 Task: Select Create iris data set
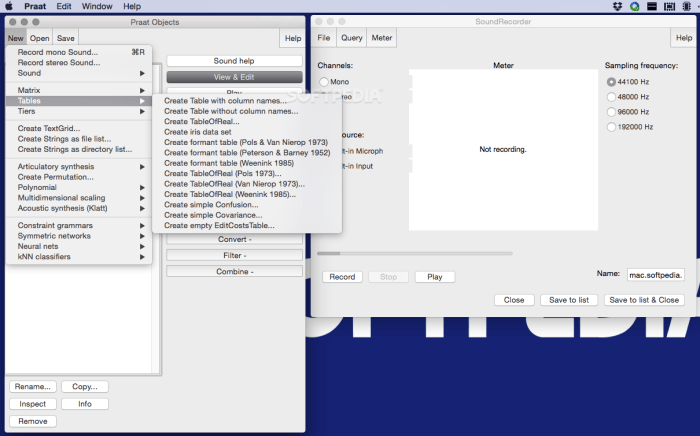[x=247, y=132]
